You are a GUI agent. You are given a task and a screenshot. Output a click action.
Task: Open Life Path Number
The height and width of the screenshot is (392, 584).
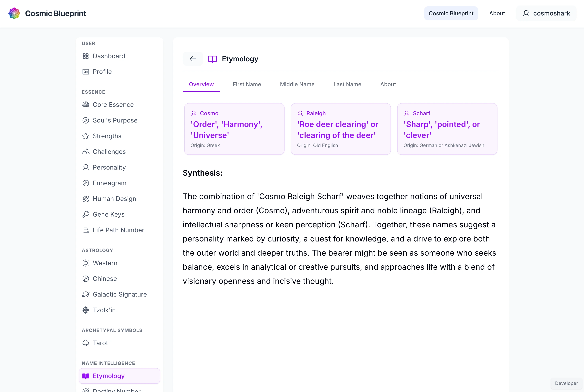coord(119,230)
